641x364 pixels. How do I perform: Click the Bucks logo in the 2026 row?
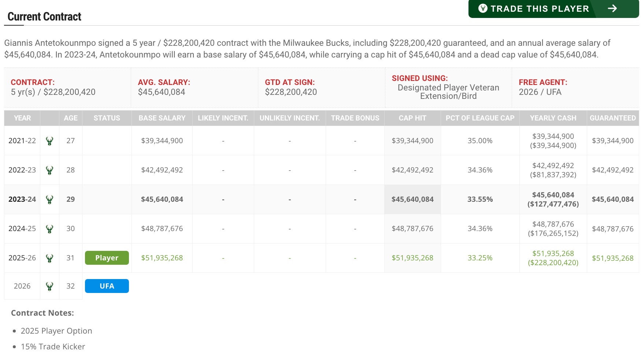pos(49,286)
